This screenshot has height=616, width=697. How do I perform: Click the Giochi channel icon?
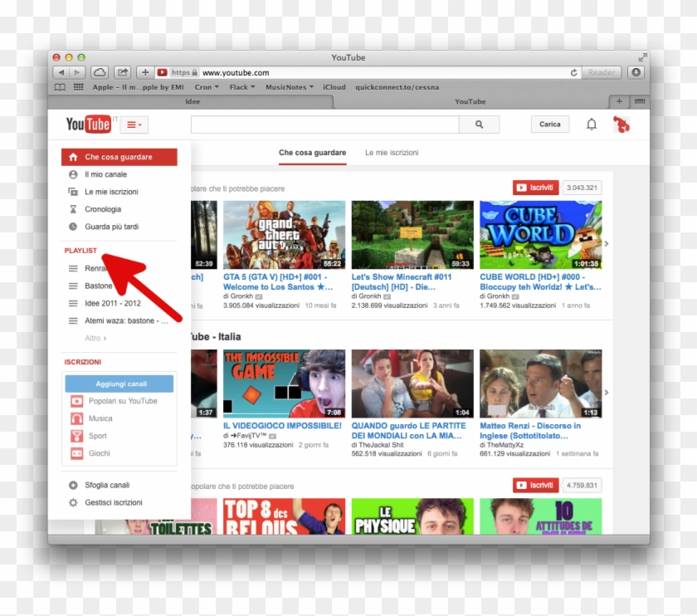tap(76, 453)
